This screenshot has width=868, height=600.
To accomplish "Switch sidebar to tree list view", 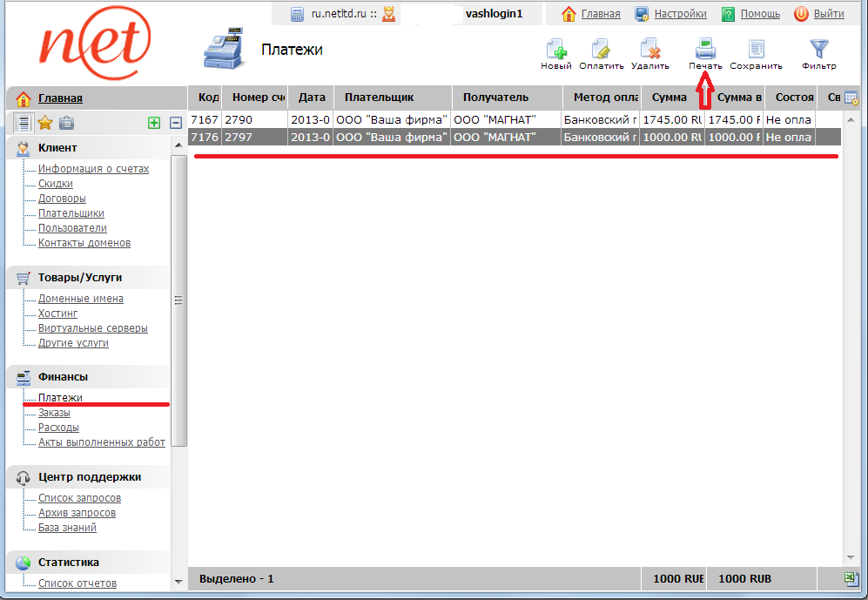I will 24,123.
